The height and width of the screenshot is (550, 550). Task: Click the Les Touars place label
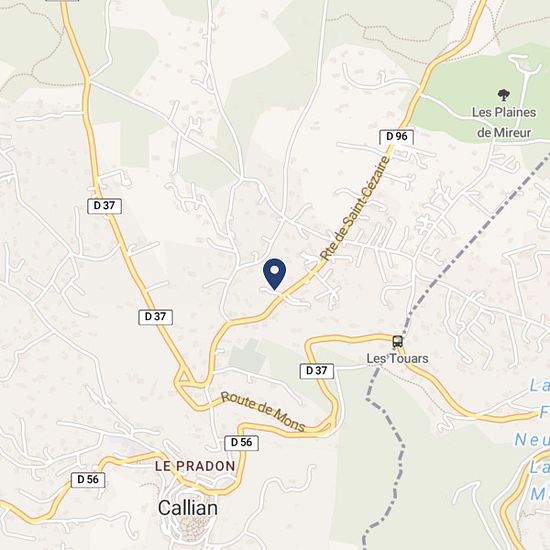click(397, 358)
